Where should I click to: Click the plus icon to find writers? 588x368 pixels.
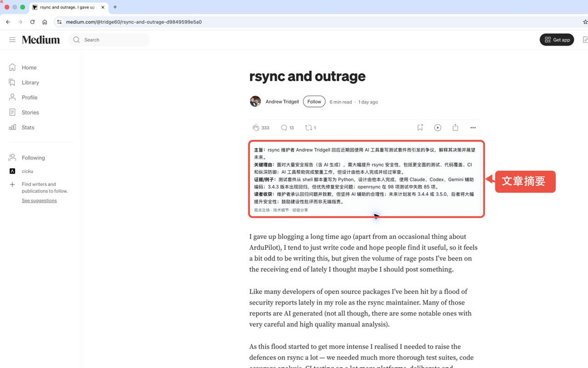tap(12, 184)
